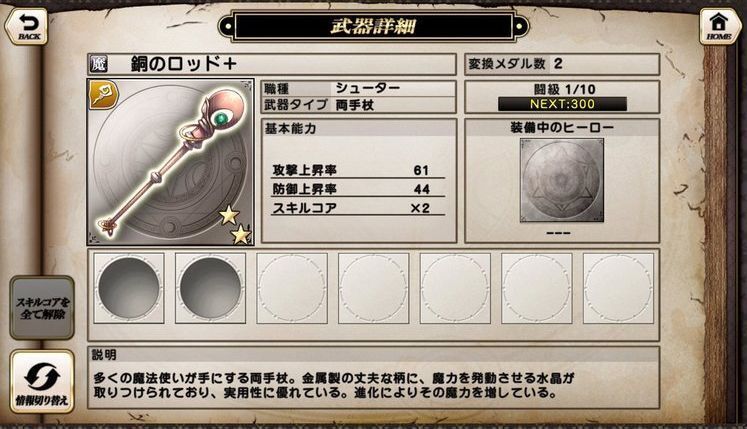Select the 変換メダル数 field
747x429 pixels.
[562, 64]
